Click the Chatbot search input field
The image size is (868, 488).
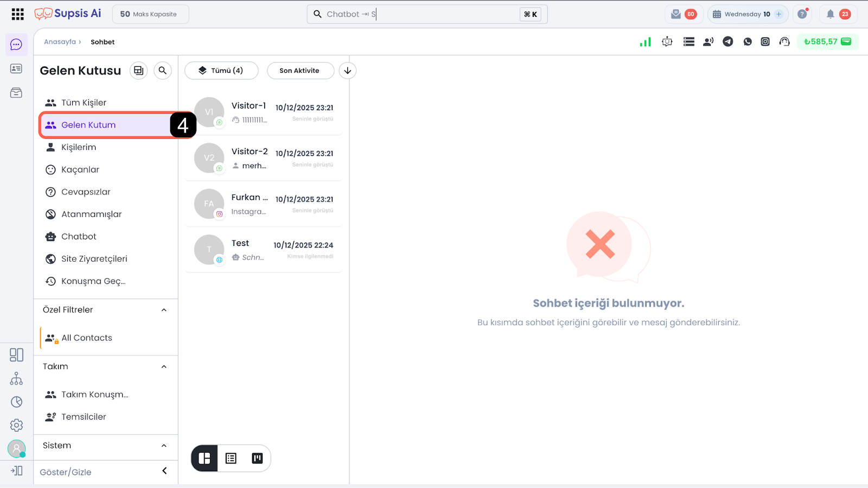point(418,14)
